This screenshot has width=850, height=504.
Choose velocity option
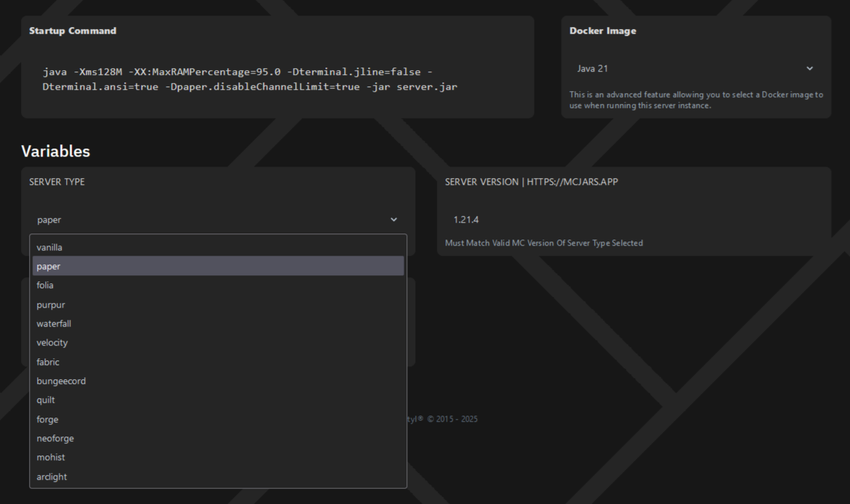click(218, 342)
